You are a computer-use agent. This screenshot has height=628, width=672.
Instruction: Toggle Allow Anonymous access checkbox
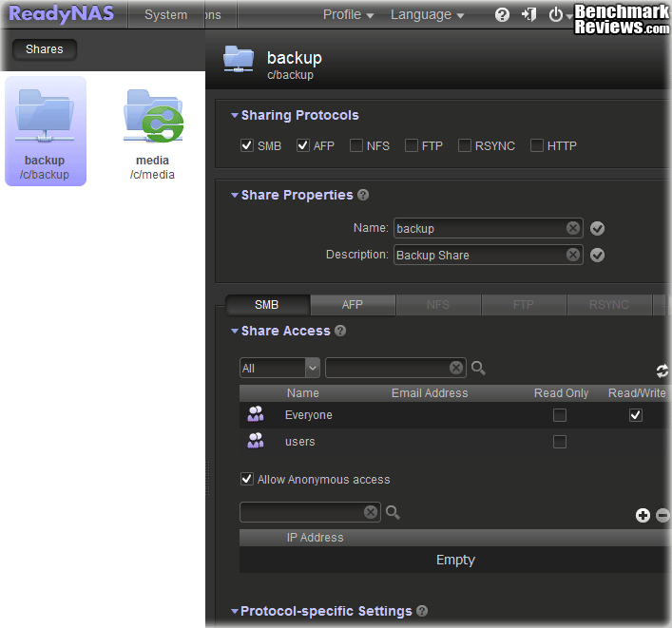coord(247,479)
